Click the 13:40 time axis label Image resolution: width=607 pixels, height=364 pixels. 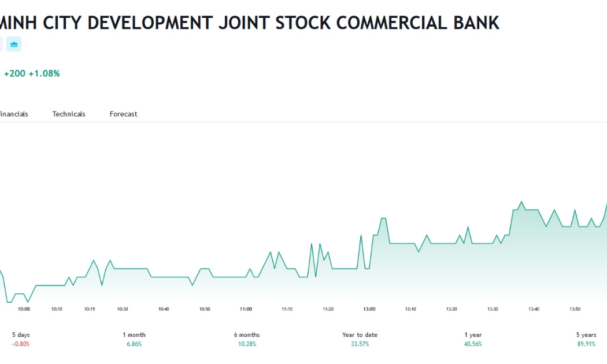point(534,309)
